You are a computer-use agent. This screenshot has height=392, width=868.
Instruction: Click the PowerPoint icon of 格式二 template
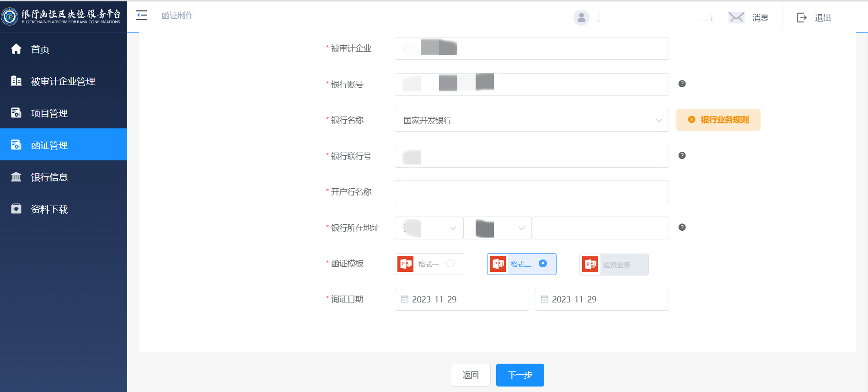click(x=498, y=264)
